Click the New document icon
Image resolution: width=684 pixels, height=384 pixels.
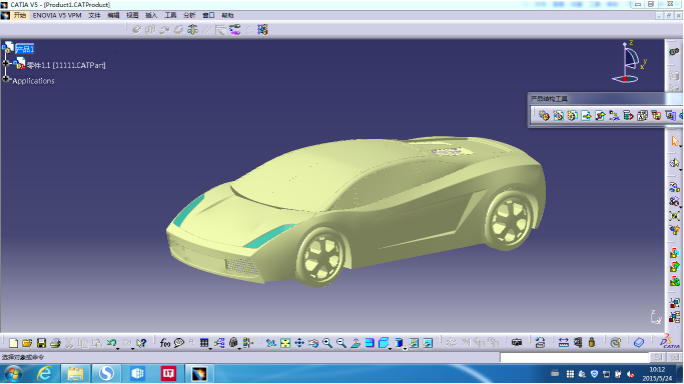pyautogui.click(x=14, y=343)
